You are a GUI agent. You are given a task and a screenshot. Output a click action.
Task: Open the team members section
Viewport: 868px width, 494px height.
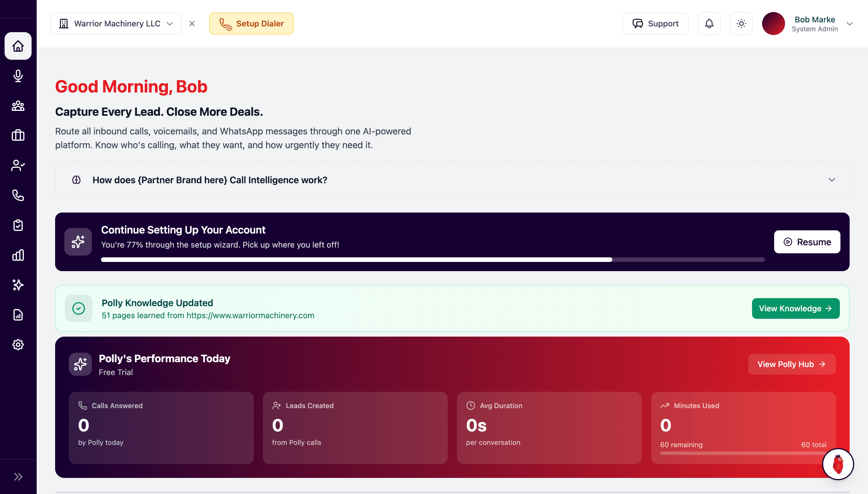click(x=18, y=106)
